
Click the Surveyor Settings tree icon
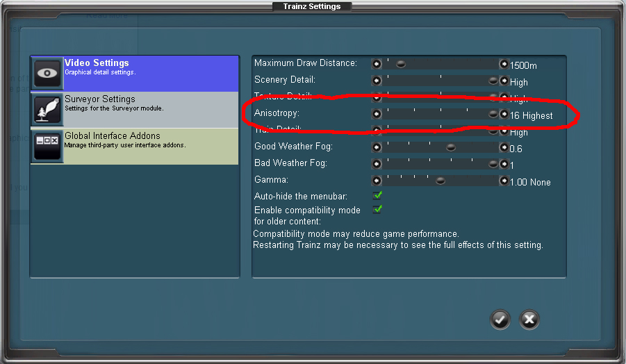tap(47, 110)
